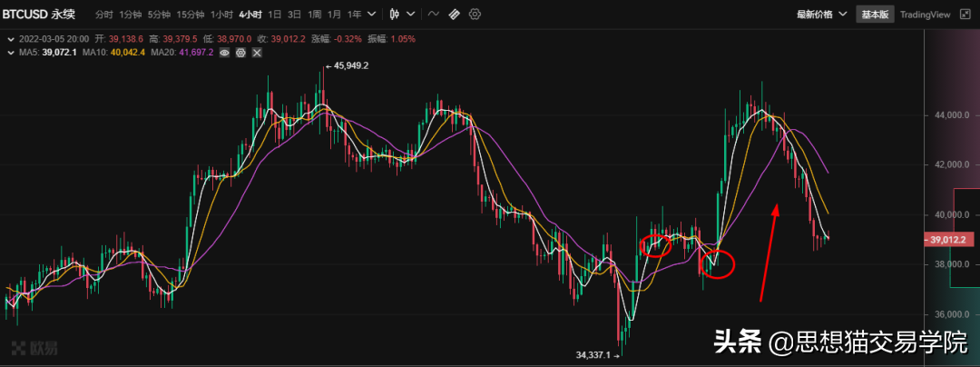
Task: Select the 1日 timeframe
Action: coord(273,15)
